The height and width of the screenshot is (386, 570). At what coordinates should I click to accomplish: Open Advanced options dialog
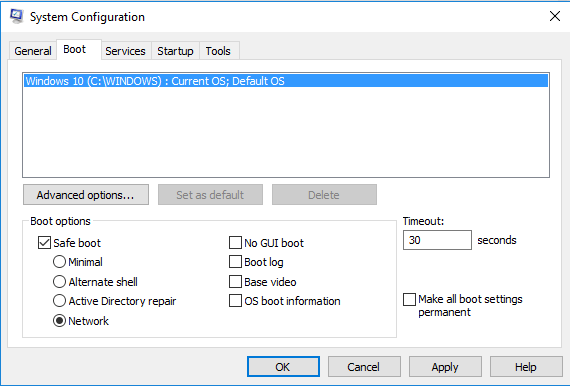pyautogui.click(x=86, y=195)
